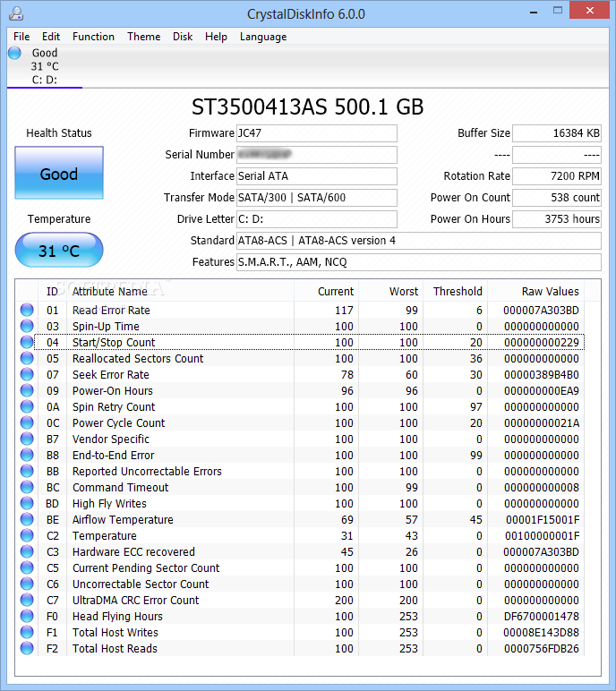The width and height of the screenshot is (616, 691).
Task: Open the Function menu
Action: [x=93, y=37]
